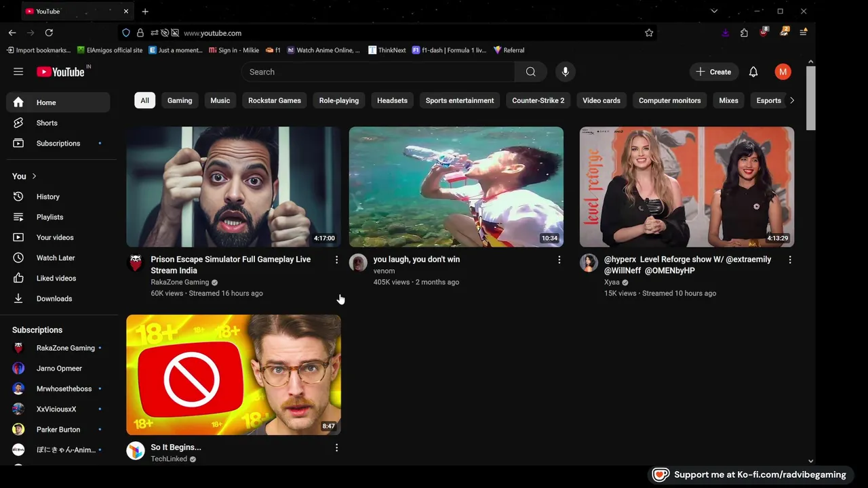Select the Video cards chip
This screenshot has height=488, width=868.
click(x=601, y=100)
